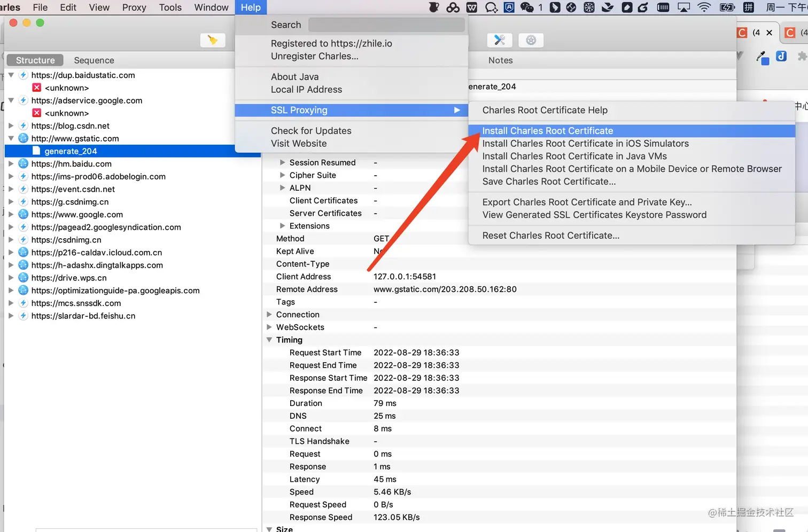This screenshot has height=532, width=808.
Task: Click the Charles teapot icon in menu bar
Action: [434, 7]
